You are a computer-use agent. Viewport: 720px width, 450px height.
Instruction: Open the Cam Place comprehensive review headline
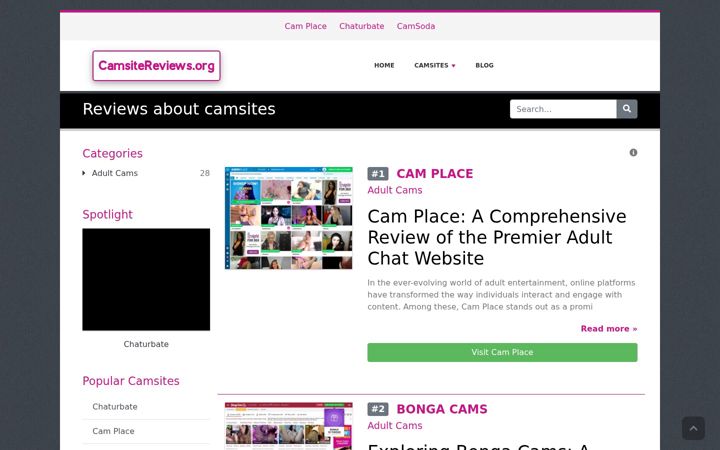(x=497, y=237)
